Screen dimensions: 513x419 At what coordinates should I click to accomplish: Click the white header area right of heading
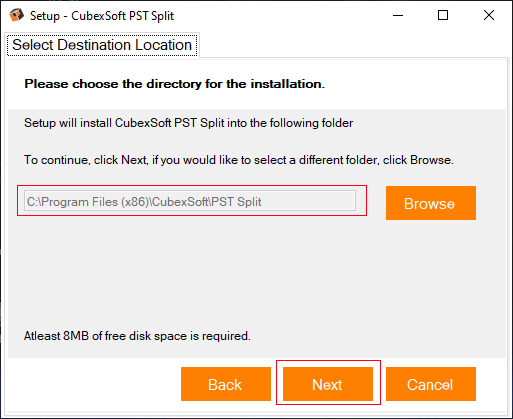[415, 84]
